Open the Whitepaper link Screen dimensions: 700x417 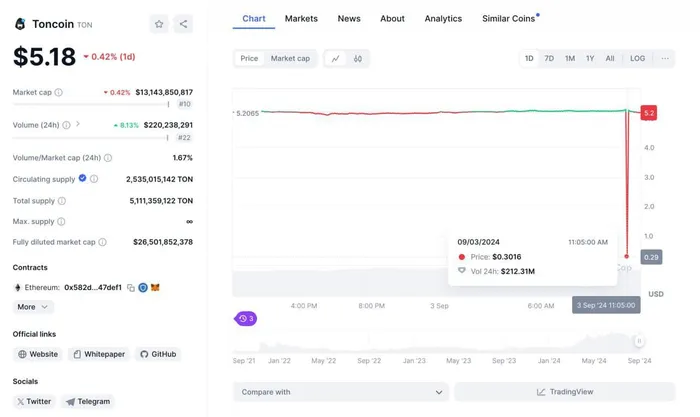99,354
